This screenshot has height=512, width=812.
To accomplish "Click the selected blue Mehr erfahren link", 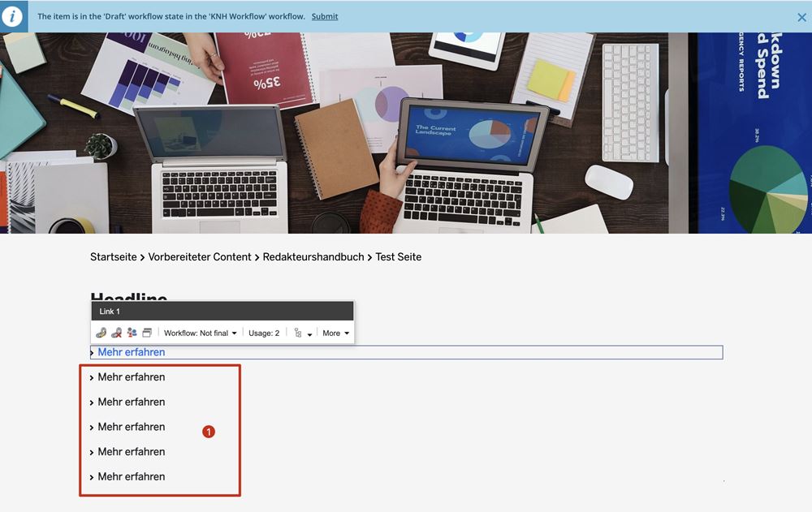I will (x=131, y=352).
